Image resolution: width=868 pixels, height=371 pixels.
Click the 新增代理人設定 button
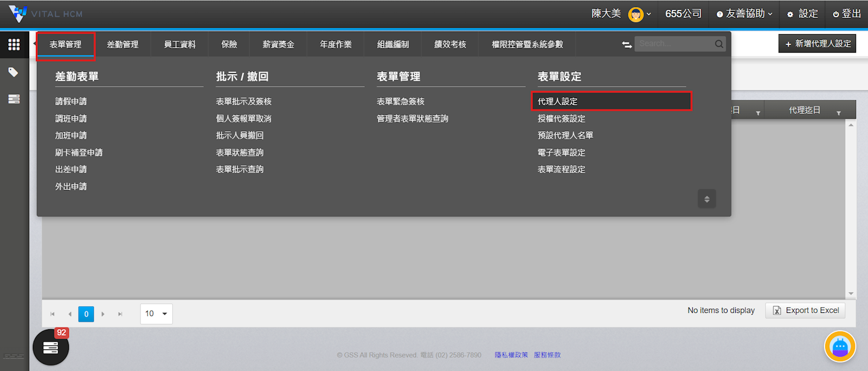click(x=817, y=44)
